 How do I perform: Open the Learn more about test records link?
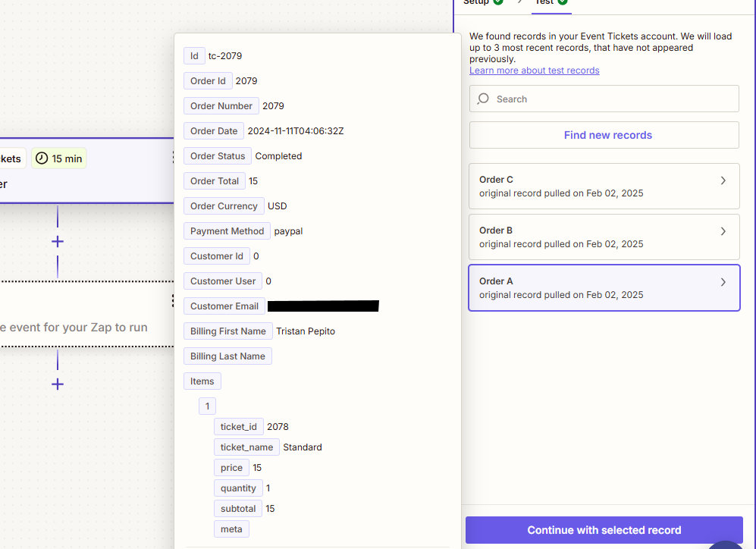pos(534,70)
